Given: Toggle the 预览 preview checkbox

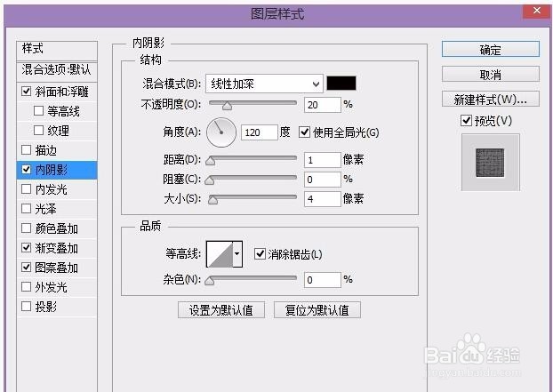Looking at the screenshot, I should [466, 121].
